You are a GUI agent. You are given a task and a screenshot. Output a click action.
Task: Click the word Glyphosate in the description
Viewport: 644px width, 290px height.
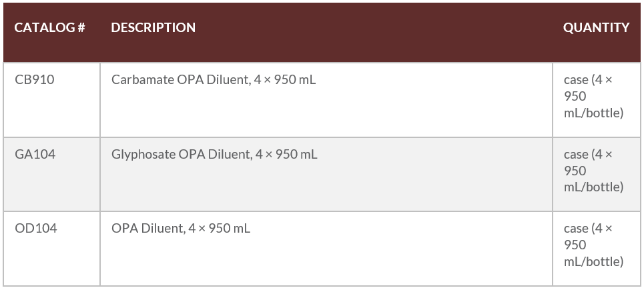tap(143, 155)
